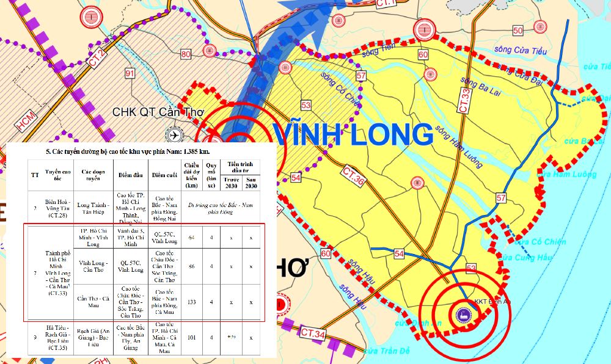
Task: Click the Biên Hoà - Vũng Tàu (CT.28) cell
Action: point(57,208)
